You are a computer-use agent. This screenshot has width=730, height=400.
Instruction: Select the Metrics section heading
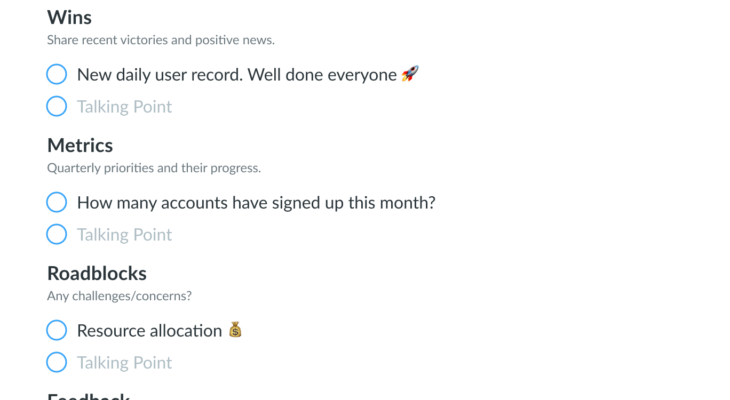[x=80, y=146]
